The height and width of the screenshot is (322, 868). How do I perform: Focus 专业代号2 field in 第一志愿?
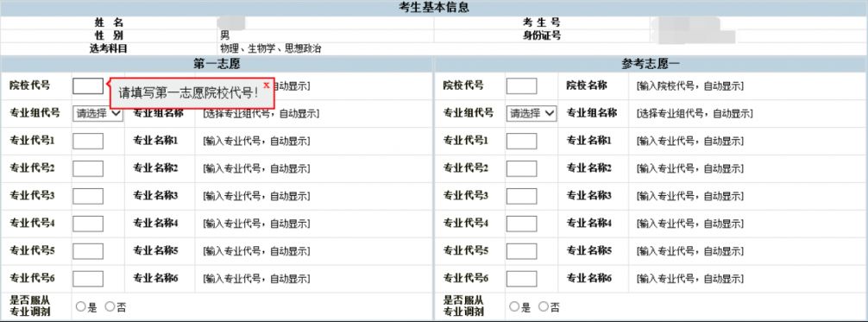click(x=88, y=168)
